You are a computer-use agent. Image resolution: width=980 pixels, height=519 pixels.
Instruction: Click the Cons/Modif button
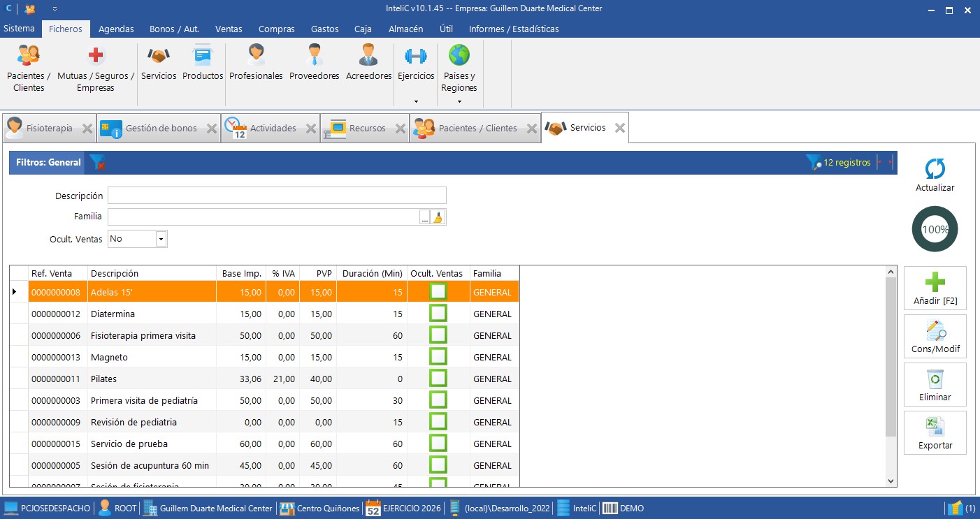(935, 337)
